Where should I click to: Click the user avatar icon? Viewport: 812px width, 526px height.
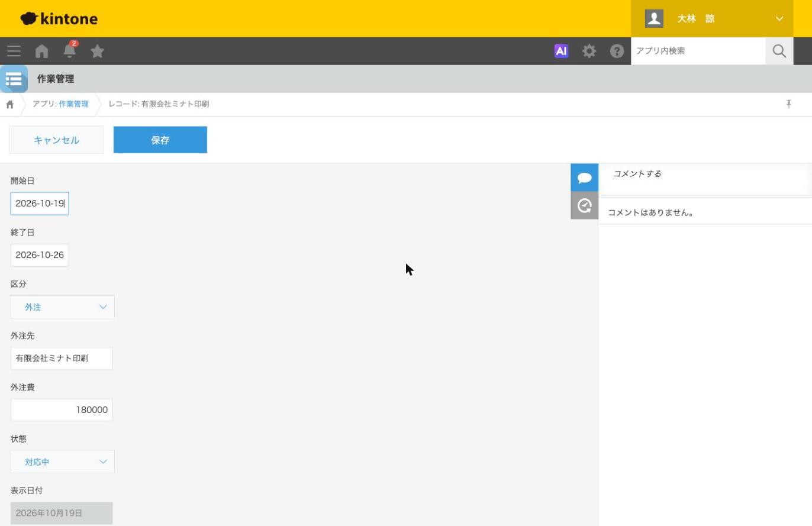pyautogui.click(x=654, y=18)
